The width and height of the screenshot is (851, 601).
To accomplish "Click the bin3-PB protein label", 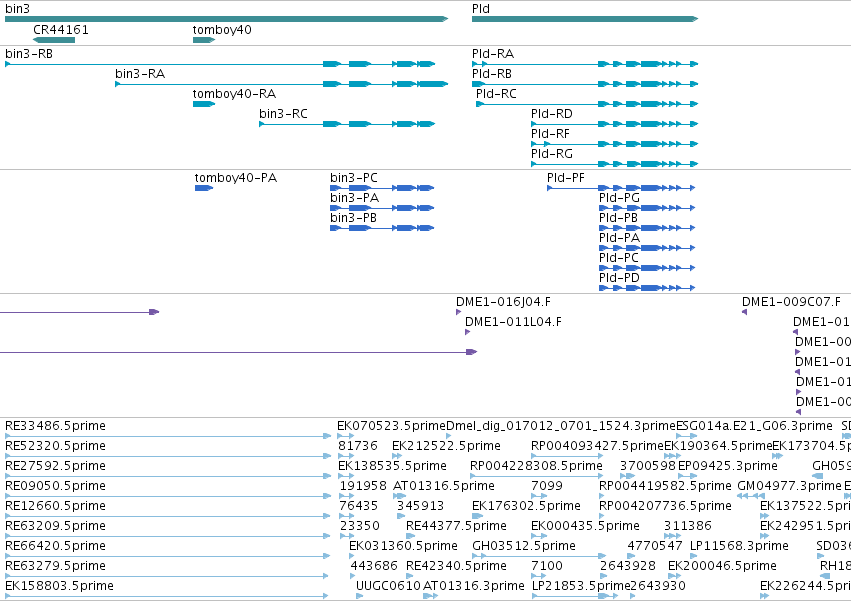I will click(x=353, y=218).
